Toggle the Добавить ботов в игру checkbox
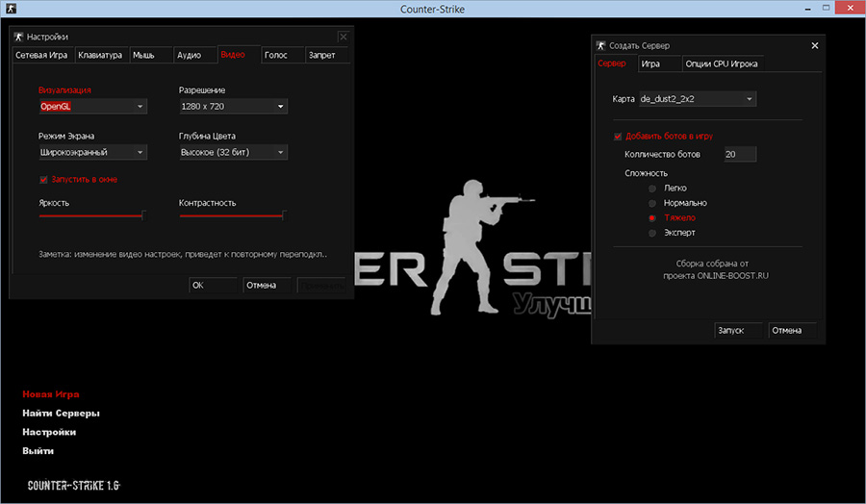 (x=618, y=136)
